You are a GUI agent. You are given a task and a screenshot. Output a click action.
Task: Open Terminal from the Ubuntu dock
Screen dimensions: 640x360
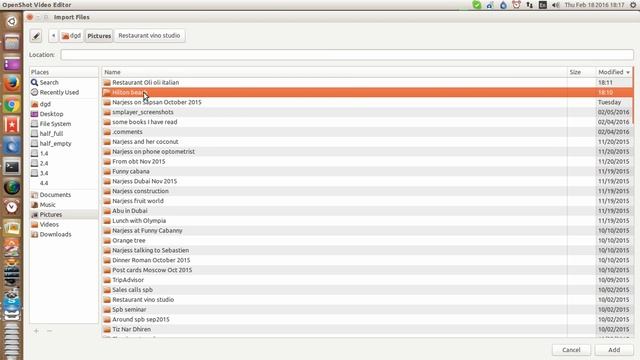[12, 167]
